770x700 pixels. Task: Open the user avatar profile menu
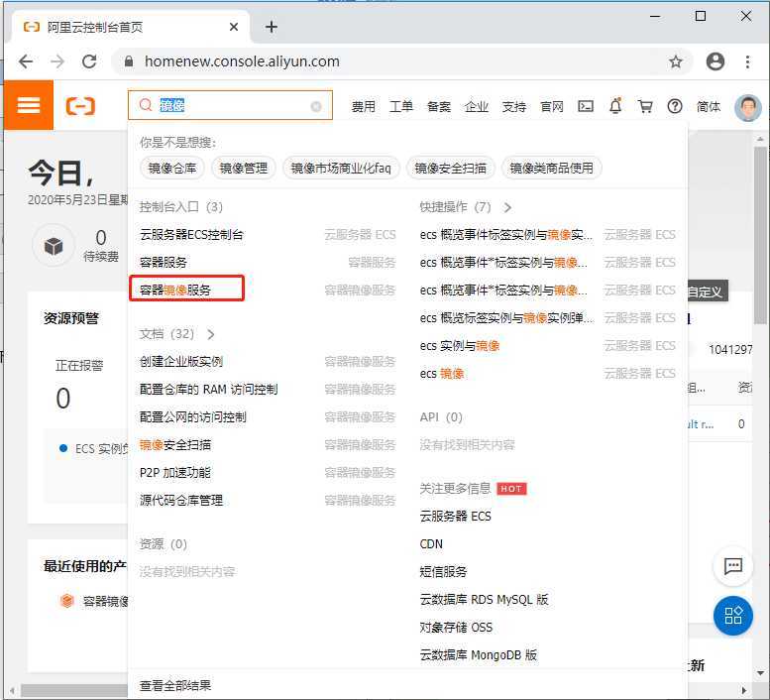click(x=747, y=106)
